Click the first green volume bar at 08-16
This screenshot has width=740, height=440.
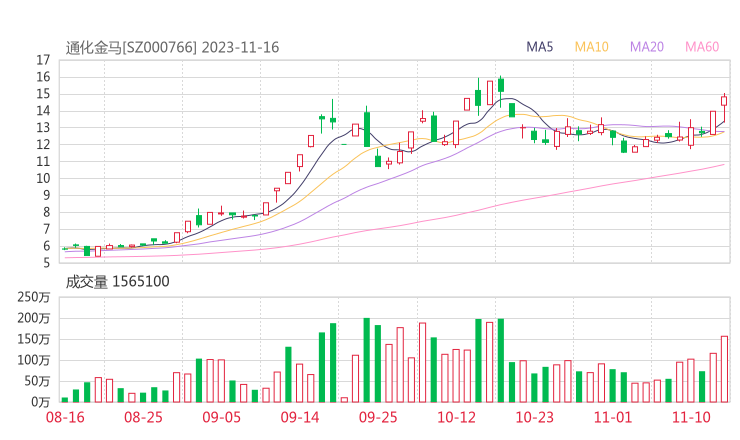pyautogui.click(x=65, y=400)
